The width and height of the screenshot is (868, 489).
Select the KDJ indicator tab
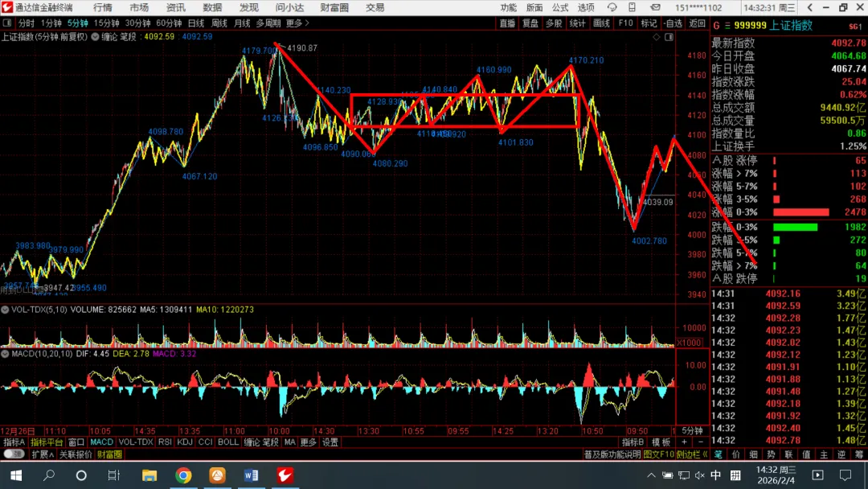click(x=185, y=442)
